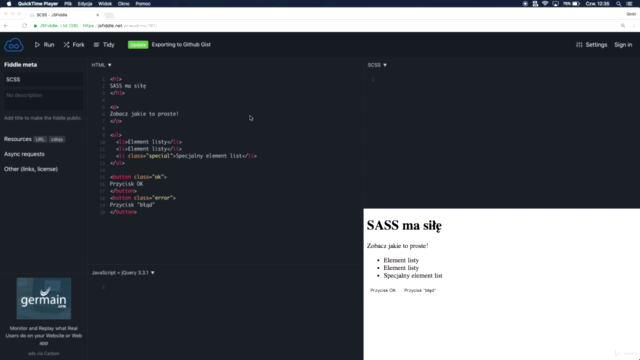Click the No description field
Viewport: 640px width, 360px height.
pos(43,99)
